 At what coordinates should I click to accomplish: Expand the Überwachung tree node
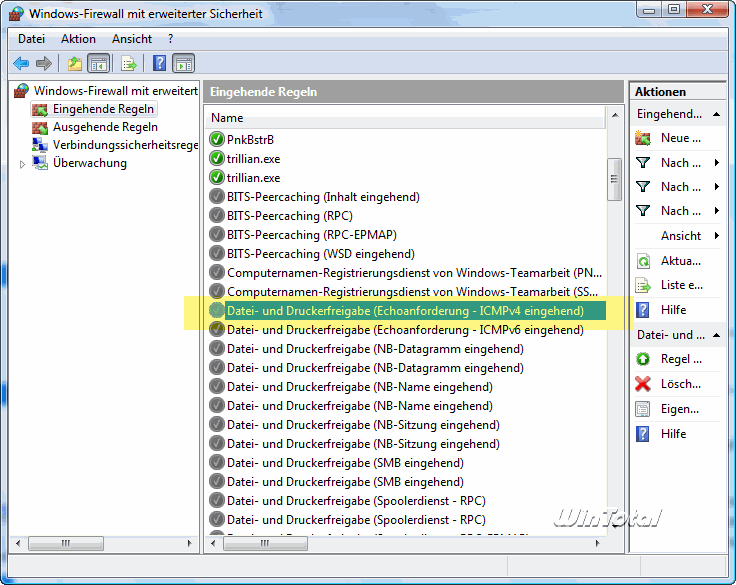[x=22, y=164]
